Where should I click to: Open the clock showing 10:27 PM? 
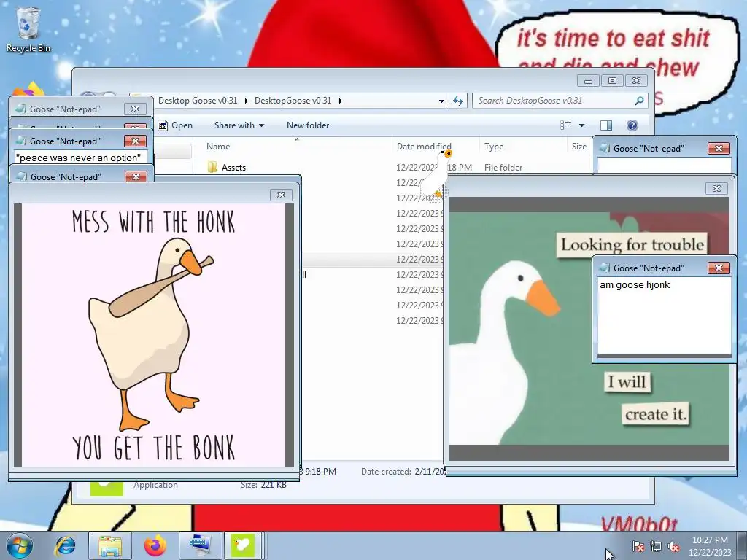click(x=710, y=546)
